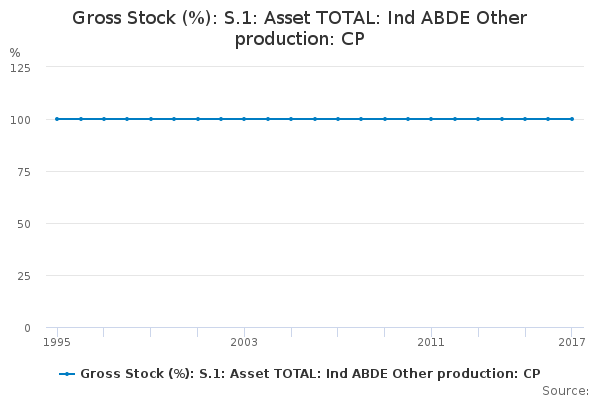Click the 1996 data point on the line
The image size is (600, 400).
(80, 119)
